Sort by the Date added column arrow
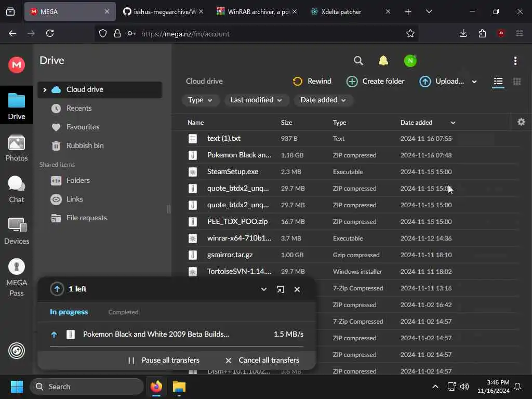 coord(453,123)
